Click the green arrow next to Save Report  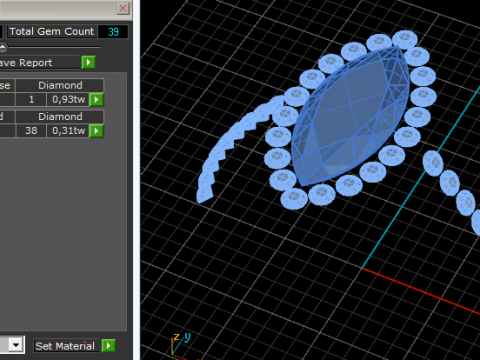click(x=89, y=62)
